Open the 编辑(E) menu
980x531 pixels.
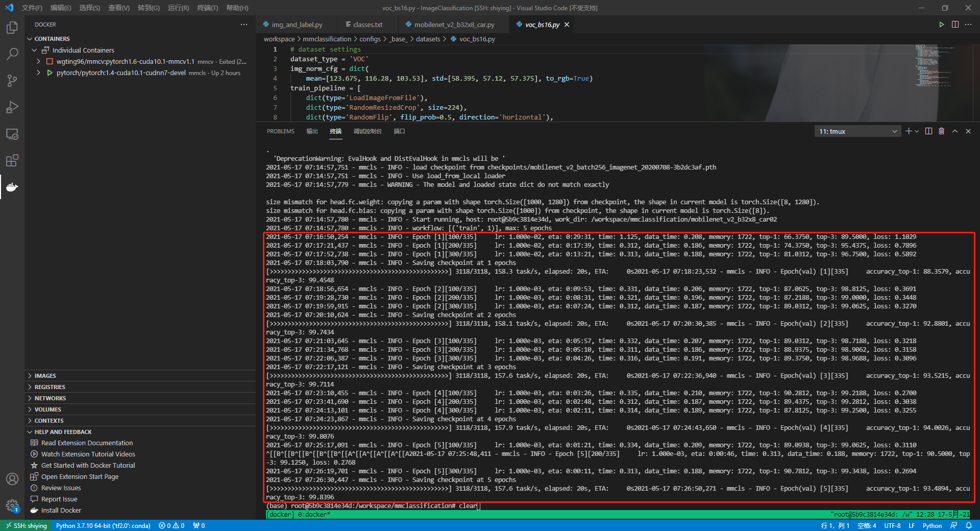tap(61, 8)
